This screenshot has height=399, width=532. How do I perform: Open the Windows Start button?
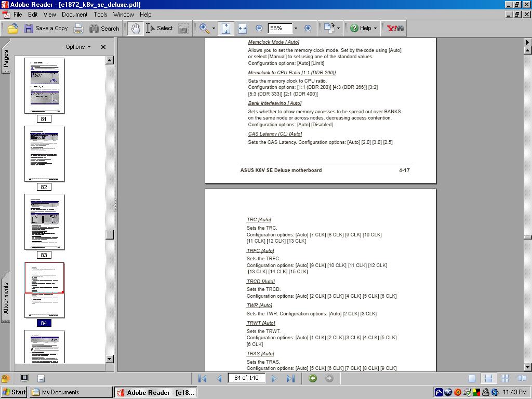[x=14, y=392]
